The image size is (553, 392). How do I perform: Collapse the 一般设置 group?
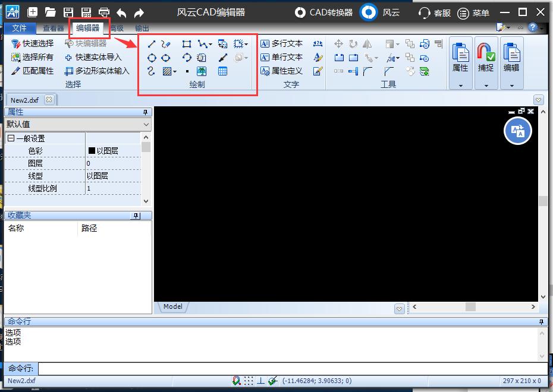(x=11, y=138)
